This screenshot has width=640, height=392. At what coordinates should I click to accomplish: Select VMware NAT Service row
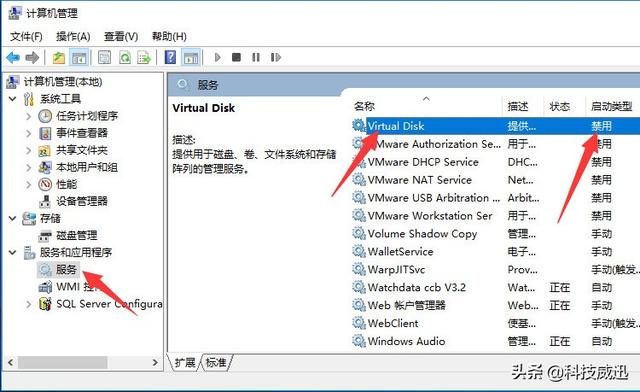(496, 180)
